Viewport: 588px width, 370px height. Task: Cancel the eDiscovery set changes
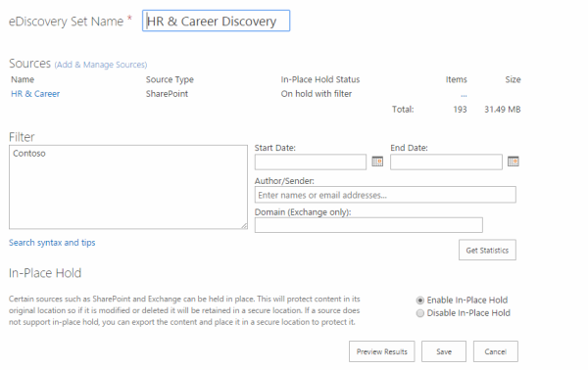point(495,351)
